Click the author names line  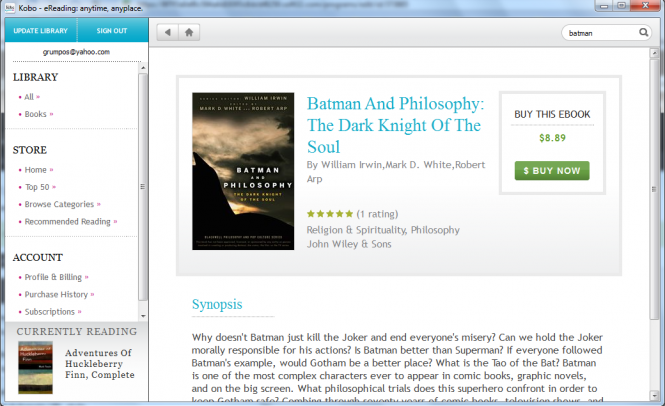tap(396, 171)
